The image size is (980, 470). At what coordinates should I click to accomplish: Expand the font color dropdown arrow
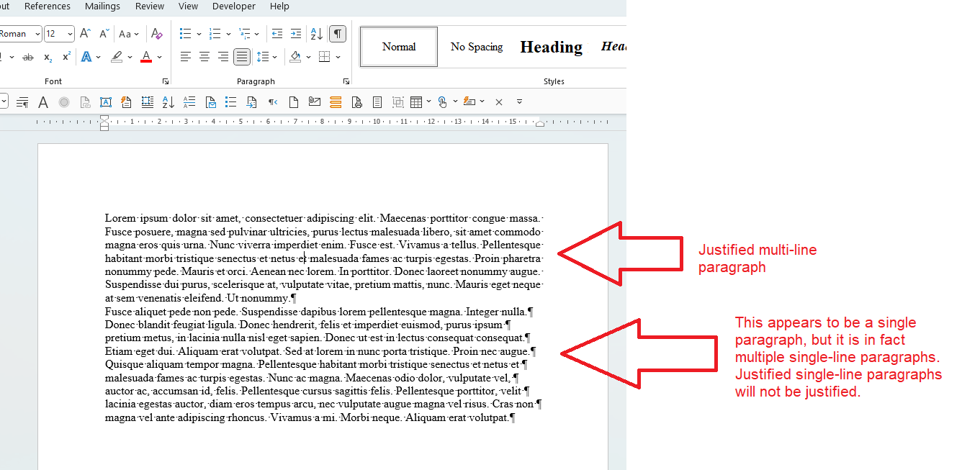point(160,57)
